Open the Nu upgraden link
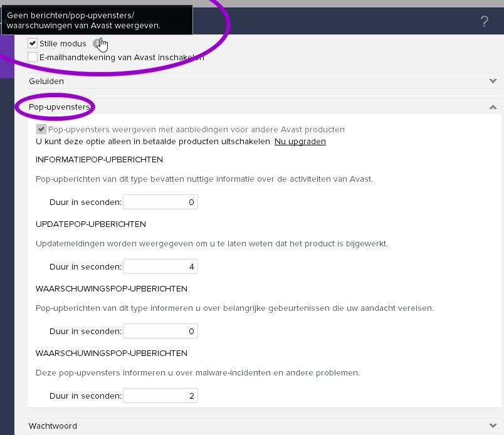Viewport: 504px width, 435px height. point(300,142)
